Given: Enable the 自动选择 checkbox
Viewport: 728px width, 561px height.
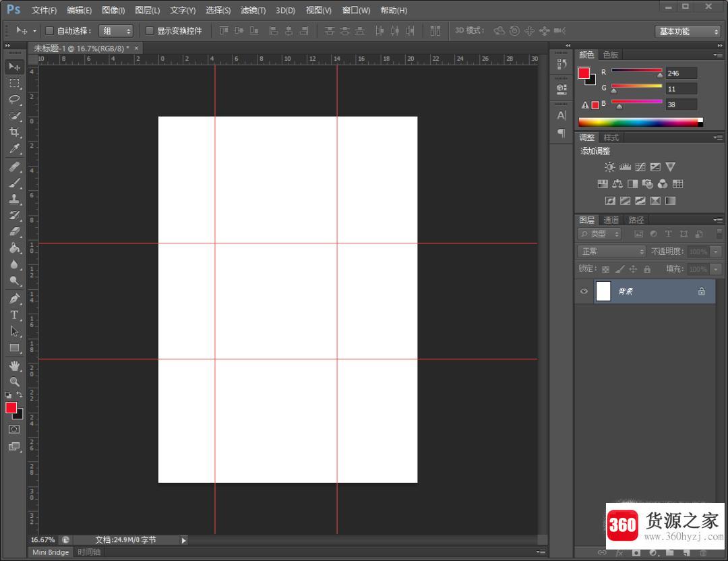Looking at the screenshot, I should 49,30.
